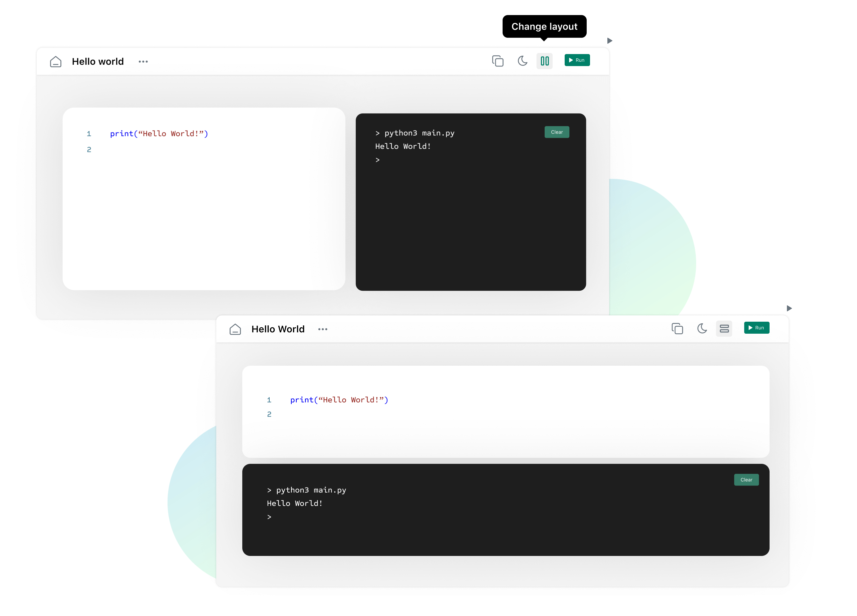Click the Run button in bottom editor

pos(757,328)
